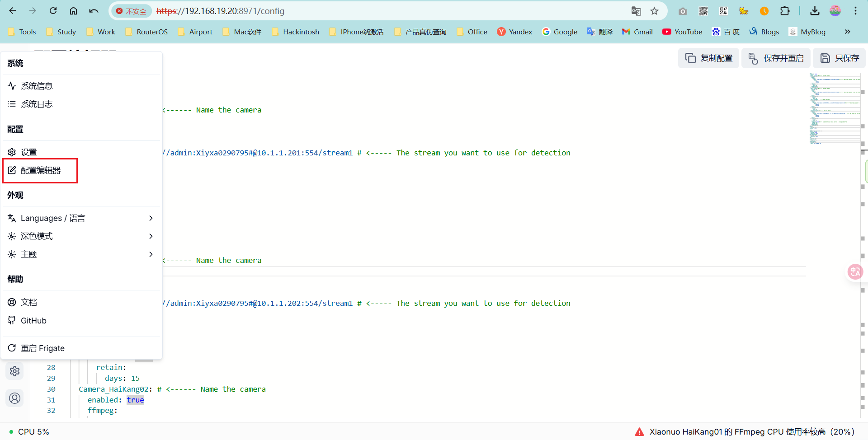Open the browser profile avatar
Image resolution: width=868 pixels, height=440 pixels.
point(835,11)
